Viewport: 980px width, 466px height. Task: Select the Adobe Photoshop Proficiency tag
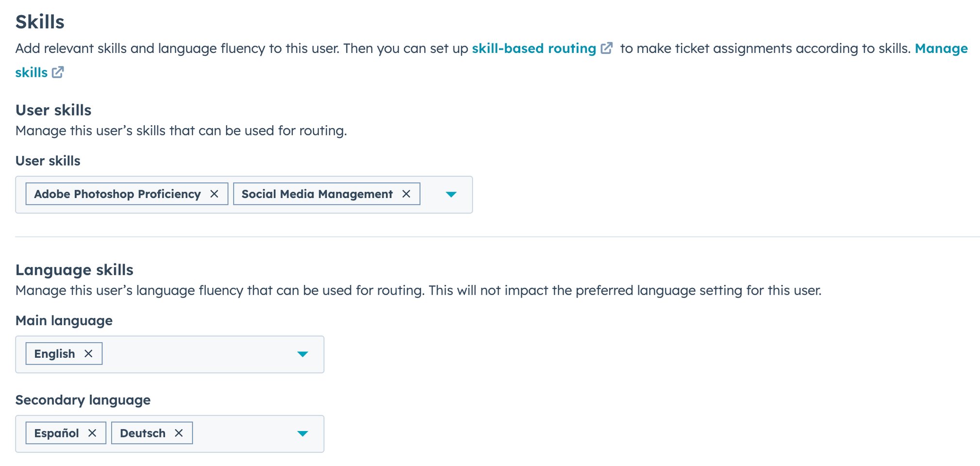[x=116, y=194]
